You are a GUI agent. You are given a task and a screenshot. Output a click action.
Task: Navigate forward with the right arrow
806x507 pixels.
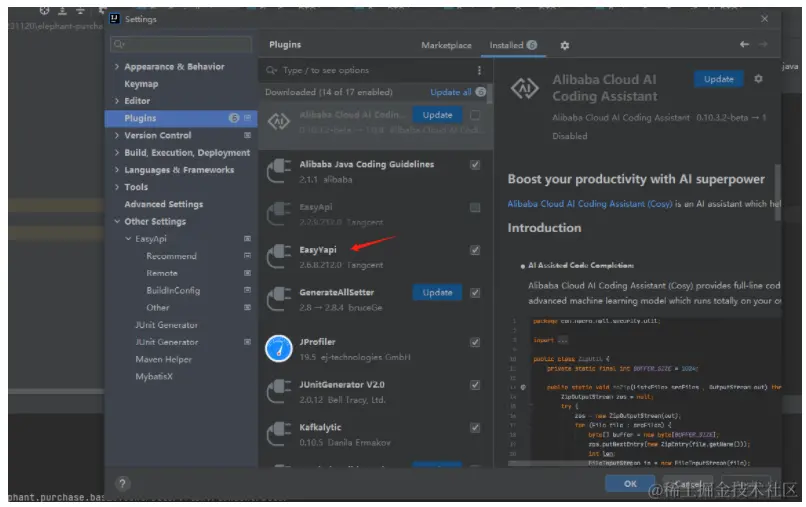763,44
